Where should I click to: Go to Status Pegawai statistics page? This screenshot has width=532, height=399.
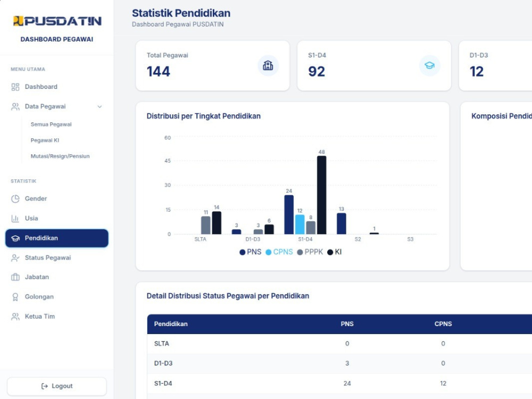[57, 258]
